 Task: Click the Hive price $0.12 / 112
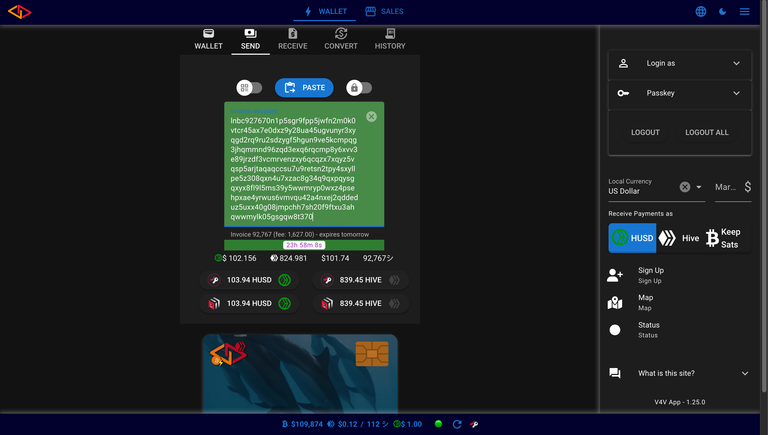coord(358,424)
